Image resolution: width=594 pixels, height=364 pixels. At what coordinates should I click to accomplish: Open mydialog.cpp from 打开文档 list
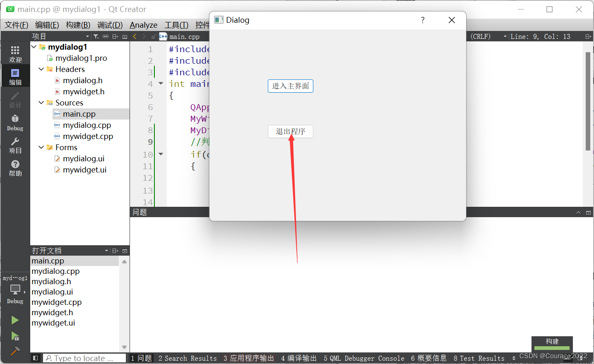coord(55,271)
